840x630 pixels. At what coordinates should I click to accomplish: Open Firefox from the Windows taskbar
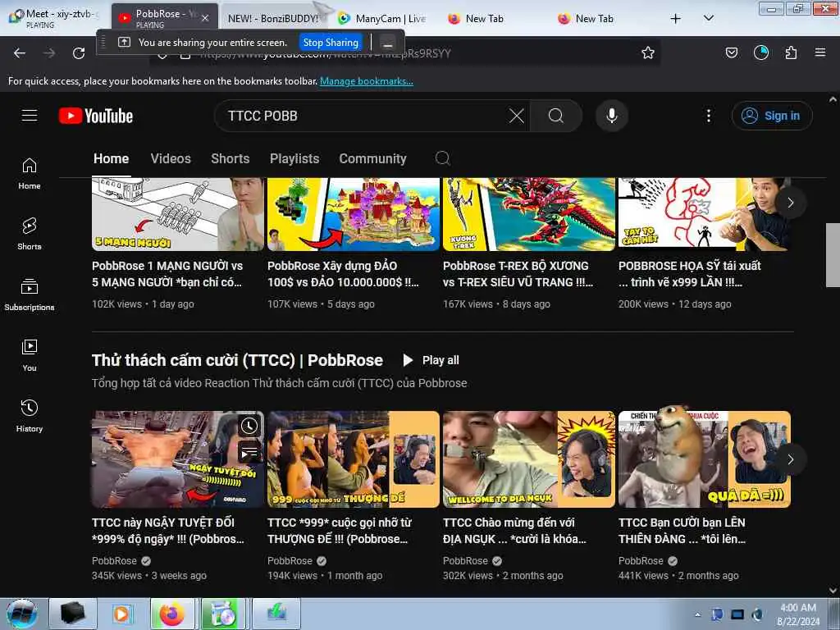click(x=172, y=614)
